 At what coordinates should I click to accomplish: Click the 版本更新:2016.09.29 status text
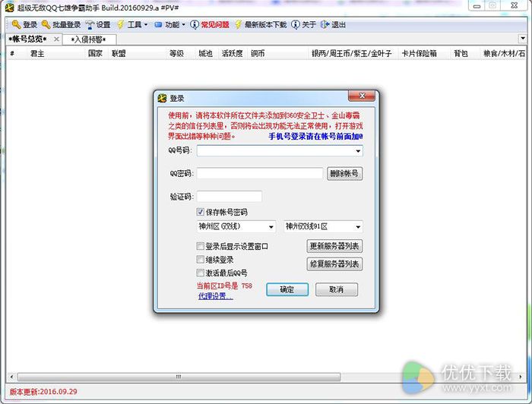43,391
